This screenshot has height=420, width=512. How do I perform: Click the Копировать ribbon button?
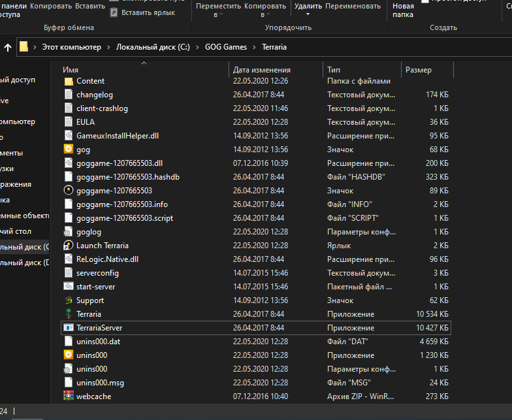(x=51, y=7)
